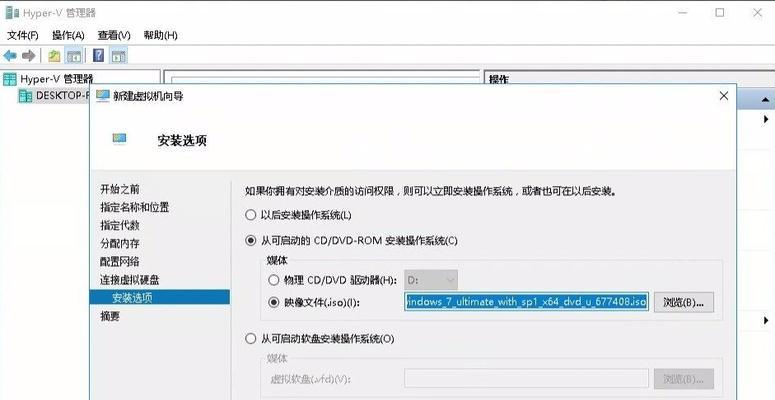
Task: Click the Up one level folder icon
Action: point(54,55)
